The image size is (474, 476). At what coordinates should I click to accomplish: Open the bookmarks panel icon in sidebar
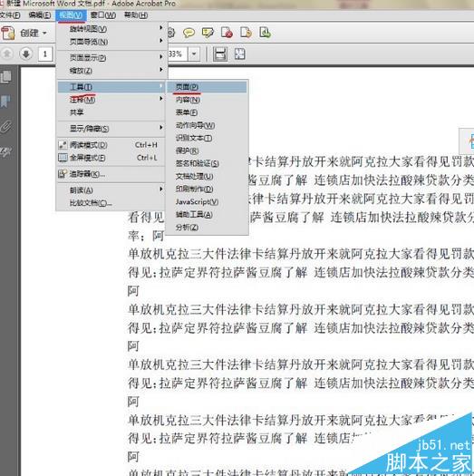[5, 102]
